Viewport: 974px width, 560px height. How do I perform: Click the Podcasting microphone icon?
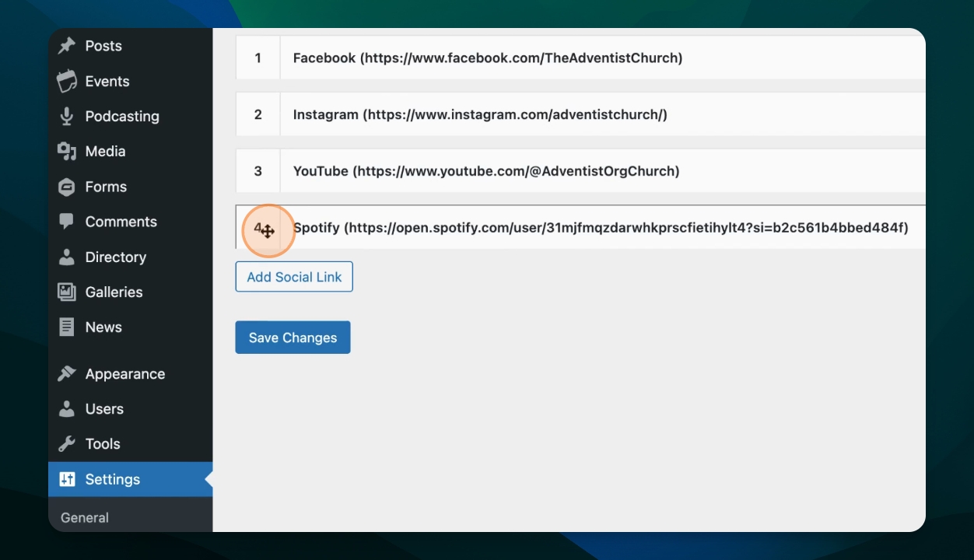[67, 116]
